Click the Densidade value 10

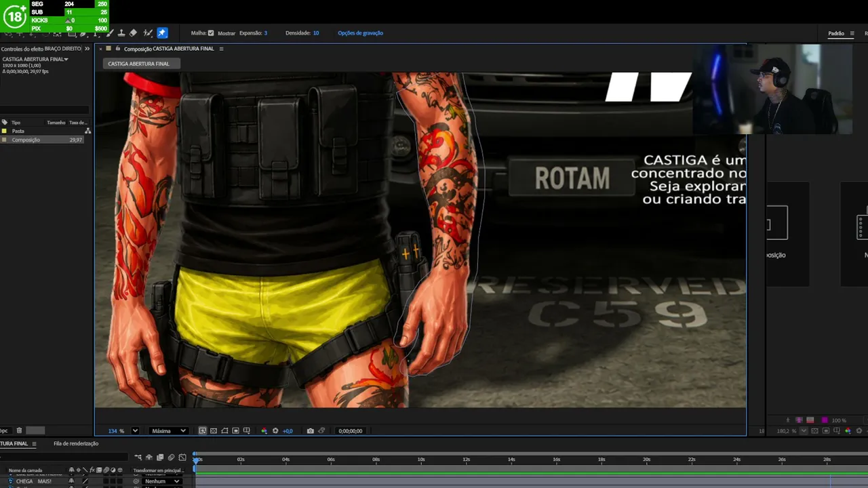tap(316, 33)
